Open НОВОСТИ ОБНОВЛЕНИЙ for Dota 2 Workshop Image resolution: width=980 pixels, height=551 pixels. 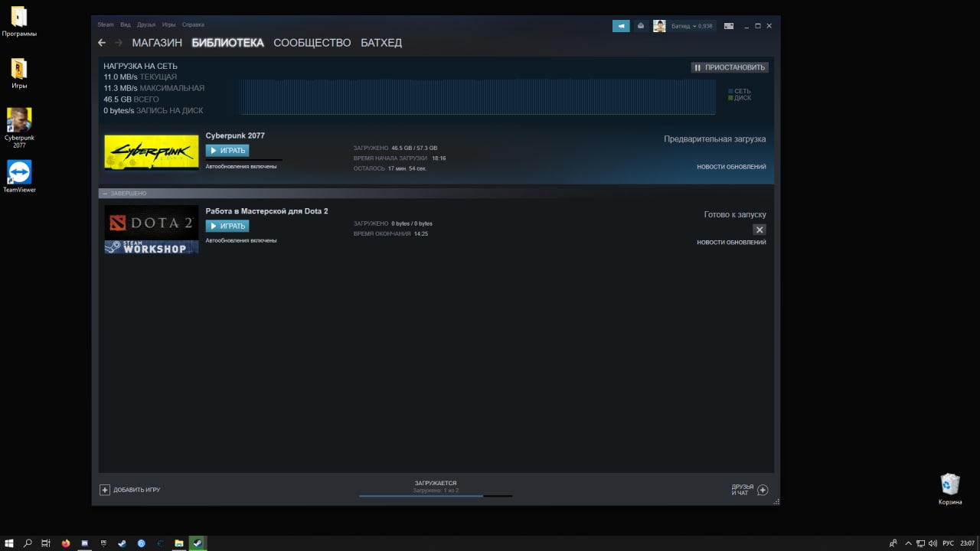click(x=731, y=243)
